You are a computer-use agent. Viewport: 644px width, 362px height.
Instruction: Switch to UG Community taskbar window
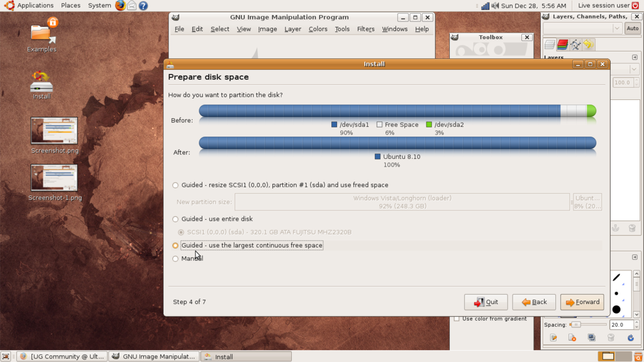62,357
